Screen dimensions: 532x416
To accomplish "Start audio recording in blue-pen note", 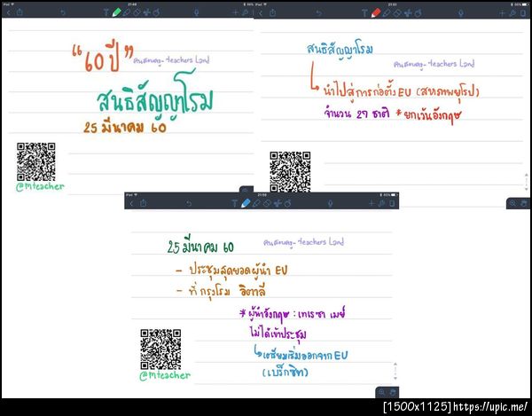I will point(330,203).
